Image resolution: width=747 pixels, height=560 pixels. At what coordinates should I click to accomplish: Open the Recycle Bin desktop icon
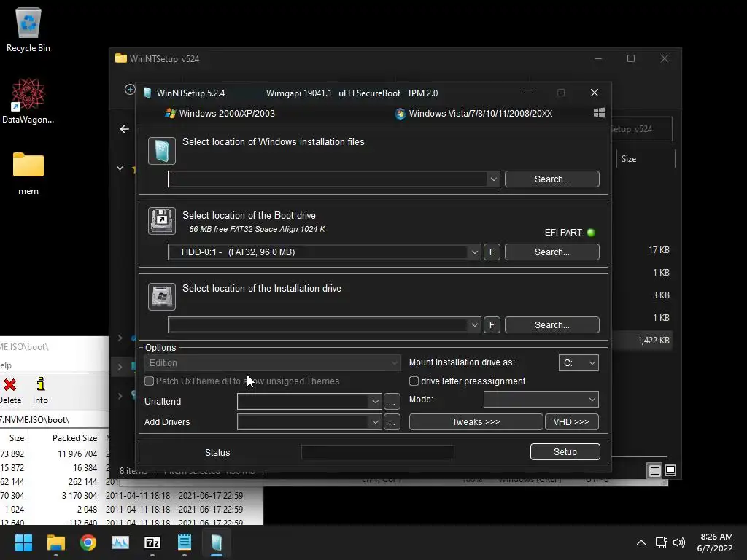[28, 29]
